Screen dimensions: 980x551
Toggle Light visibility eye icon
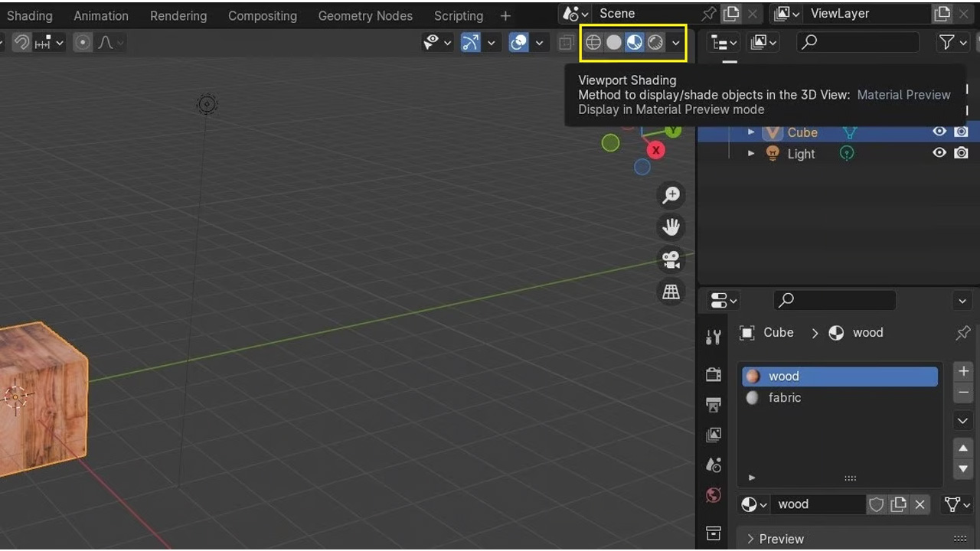pos(939,153)
